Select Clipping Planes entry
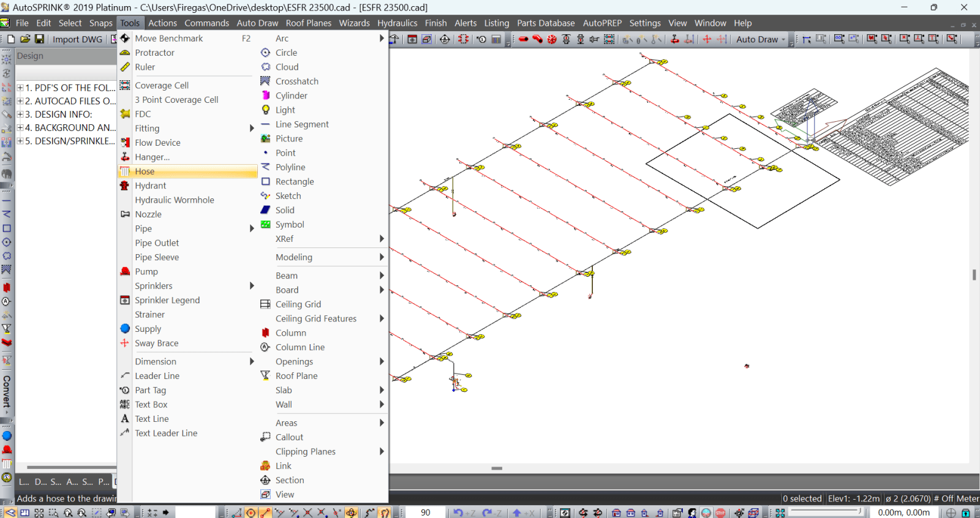Image resolution: width=980 pixels, height=518 pixels. [x=305, y=451]
